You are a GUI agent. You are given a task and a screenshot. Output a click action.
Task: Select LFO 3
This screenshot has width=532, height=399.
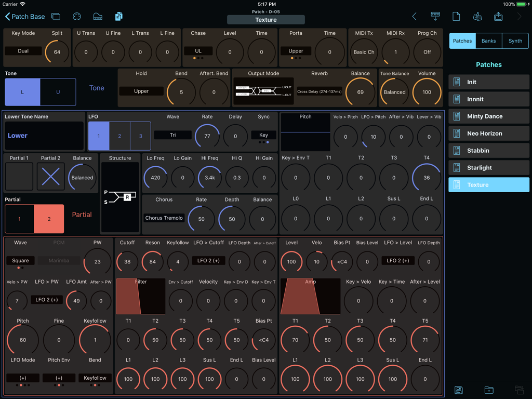point(139,135)
